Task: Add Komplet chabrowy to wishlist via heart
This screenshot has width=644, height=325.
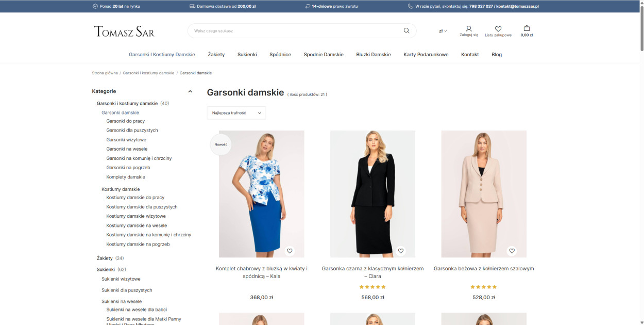Action: coord(290,251)
